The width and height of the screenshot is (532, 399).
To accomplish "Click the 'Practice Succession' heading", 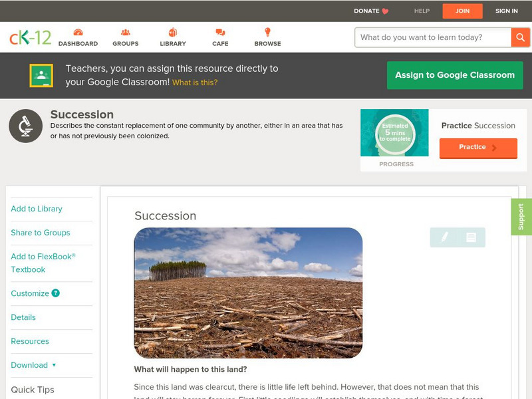I will point(478,126).
